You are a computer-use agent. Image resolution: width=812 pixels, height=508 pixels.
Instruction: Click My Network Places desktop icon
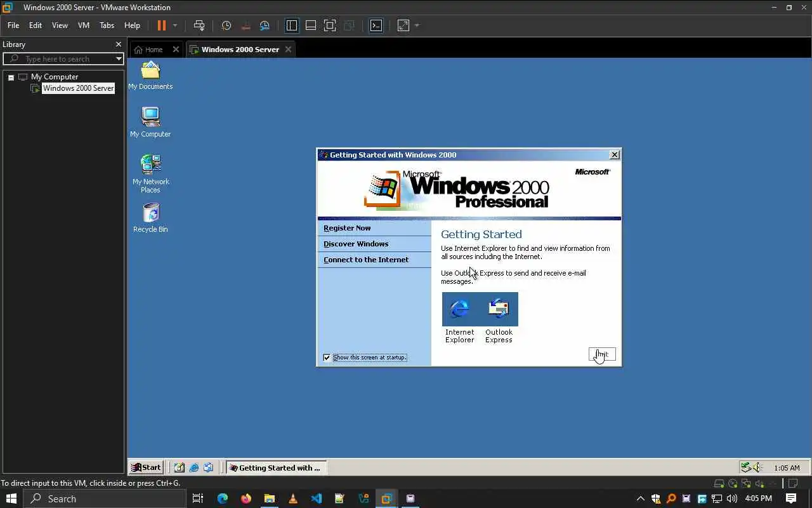150,174
